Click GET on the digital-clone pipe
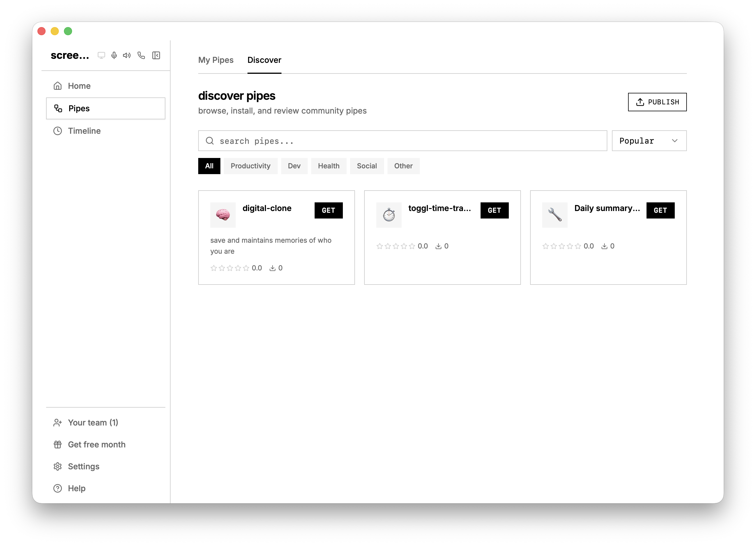Image resolution: width=756 pixels, height=546 pixels. click(328, 210)
